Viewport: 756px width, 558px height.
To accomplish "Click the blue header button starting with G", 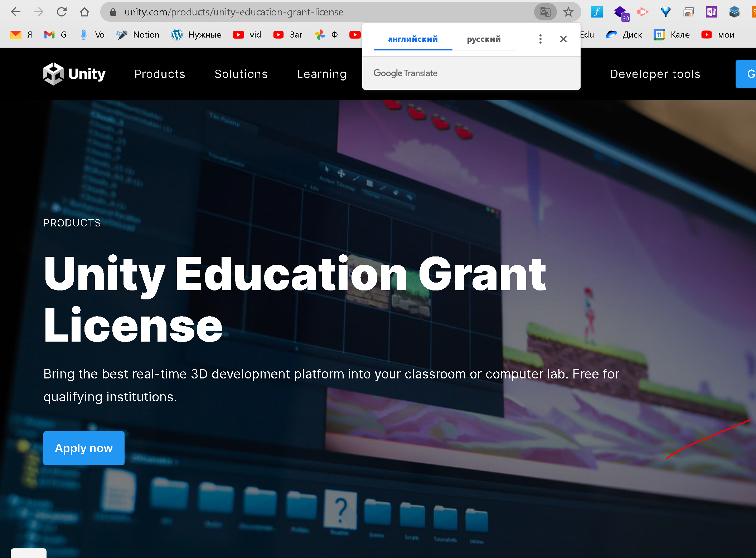I will click(x=746, y=74).
